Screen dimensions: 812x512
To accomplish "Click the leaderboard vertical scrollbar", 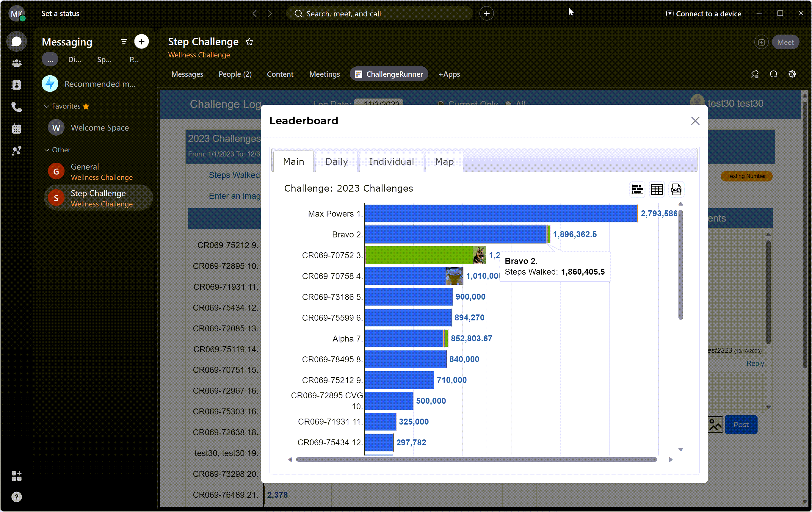I will pyautogui.click(x=681, y=264).
